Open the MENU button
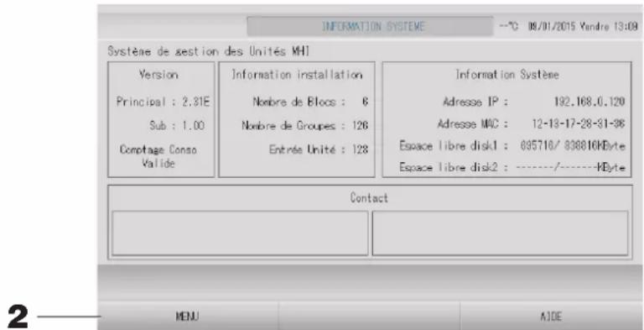644x330 pixels. point(187,316)
